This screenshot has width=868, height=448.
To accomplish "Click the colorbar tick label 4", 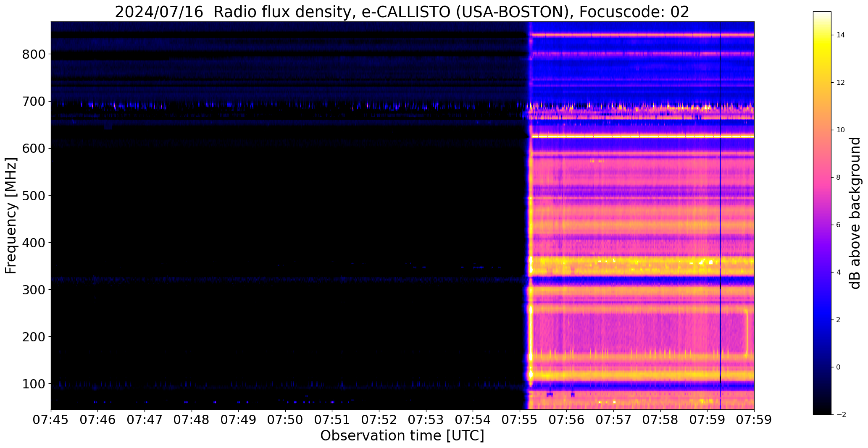I will (839, 272).
